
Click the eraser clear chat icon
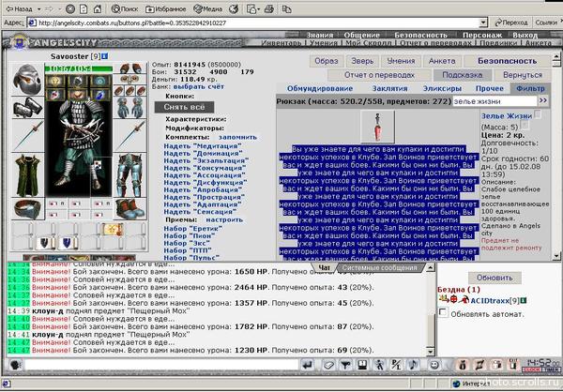[328, 366]
